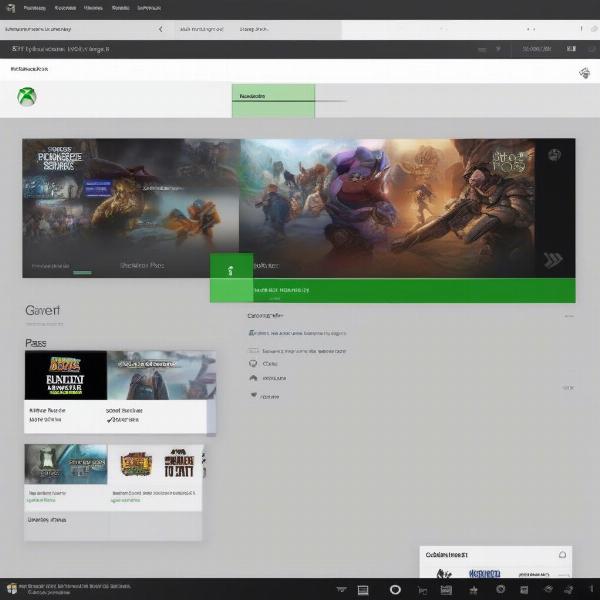Click the eye-shaped icon in the taskbar tray
The image size is (600, 600).
pyautogui.click(x=549, y=589)
